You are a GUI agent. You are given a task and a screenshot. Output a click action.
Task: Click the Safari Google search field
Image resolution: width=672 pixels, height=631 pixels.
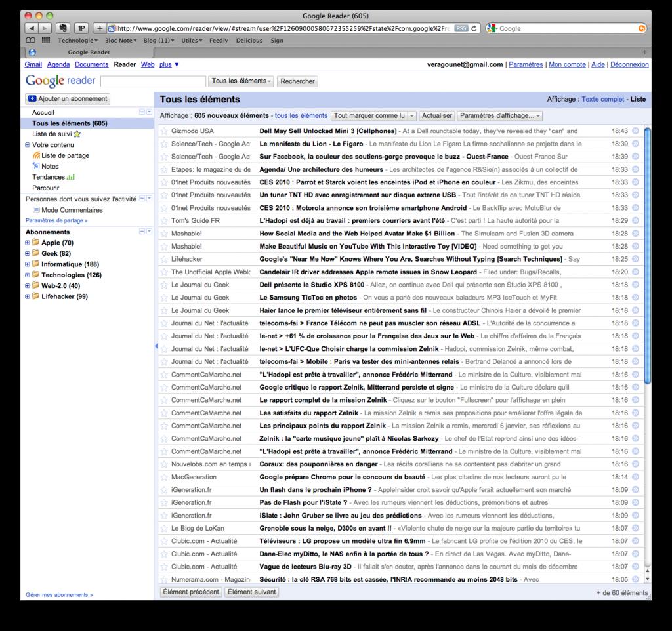[568, 28]
